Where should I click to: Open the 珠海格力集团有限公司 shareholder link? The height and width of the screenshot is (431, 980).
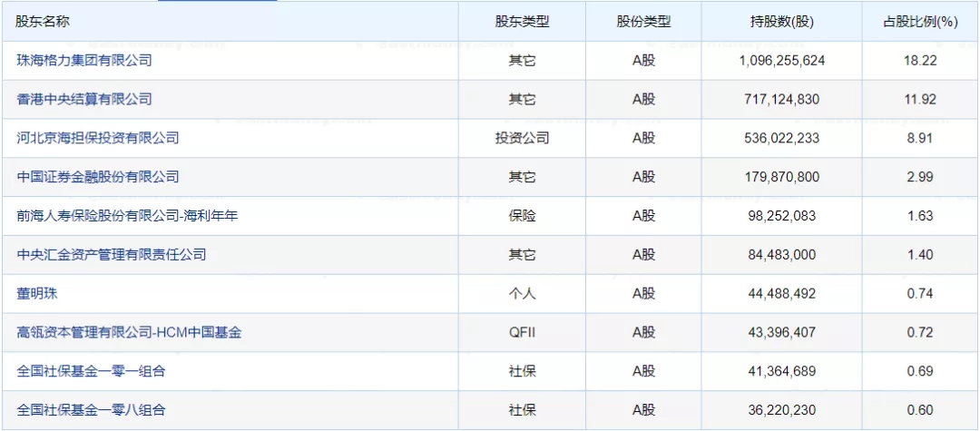(x=84, y=61)
